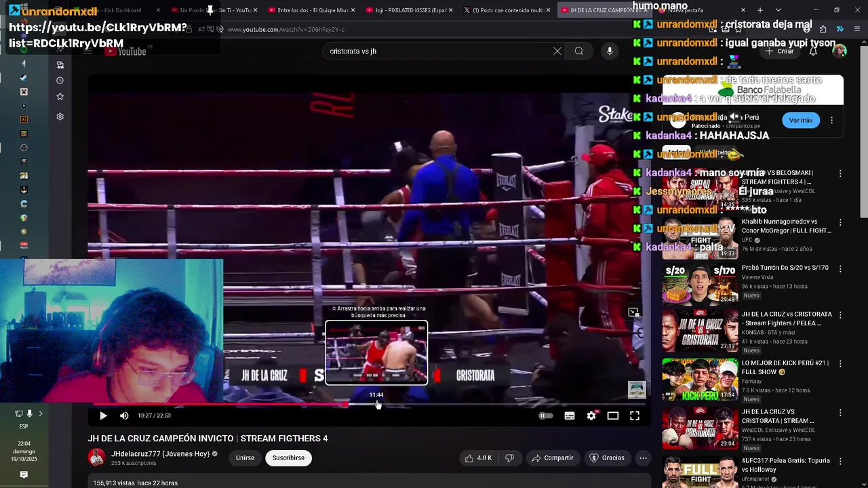Play the paused YouTube video
This screenshot has width=868, height=488.
click(103, 415)
